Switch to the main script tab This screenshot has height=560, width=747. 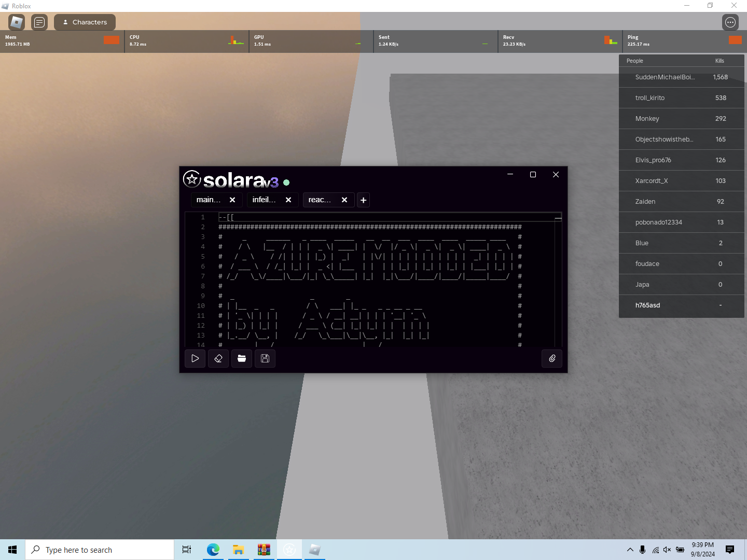point(209,200)
